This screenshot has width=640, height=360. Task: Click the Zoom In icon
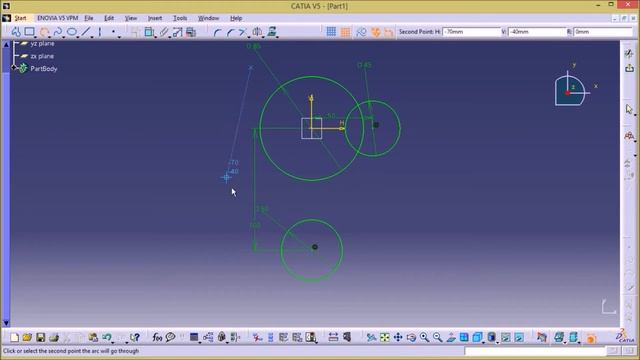[424, 337]
